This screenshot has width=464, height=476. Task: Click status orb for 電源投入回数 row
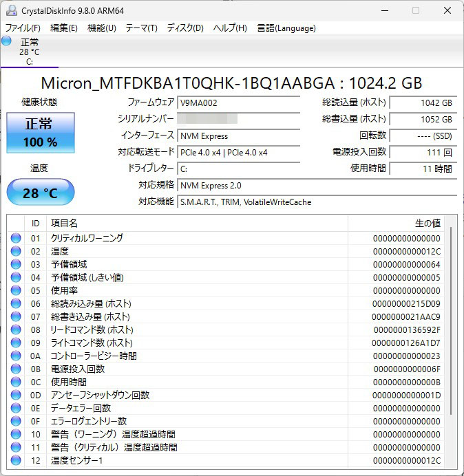(16, 369)
